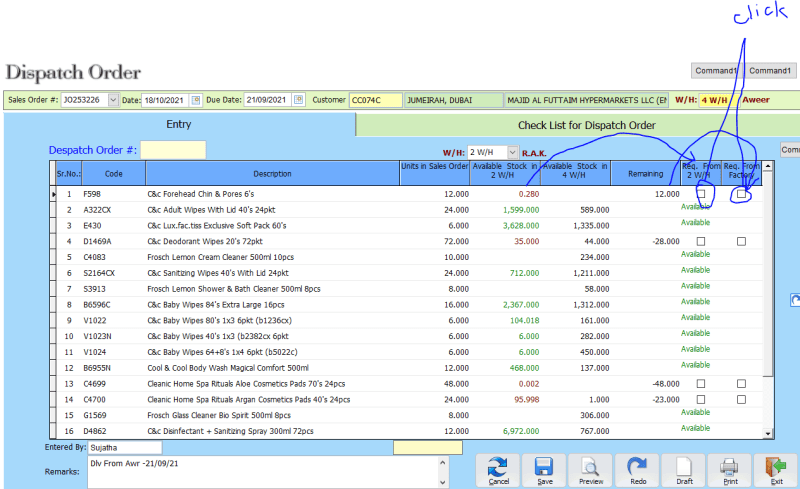Screen dimensions: 800x489
Task: Click the JUMEIRAH, DUBAI field
Action: click(x=454, y=100)
